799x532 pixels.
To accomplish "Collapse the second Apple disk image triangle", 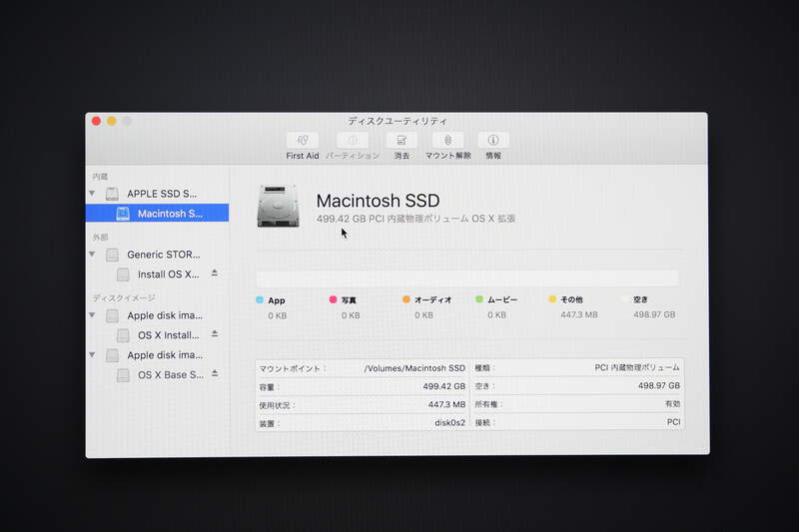I will pyautogui.click(x=93, y=355).
